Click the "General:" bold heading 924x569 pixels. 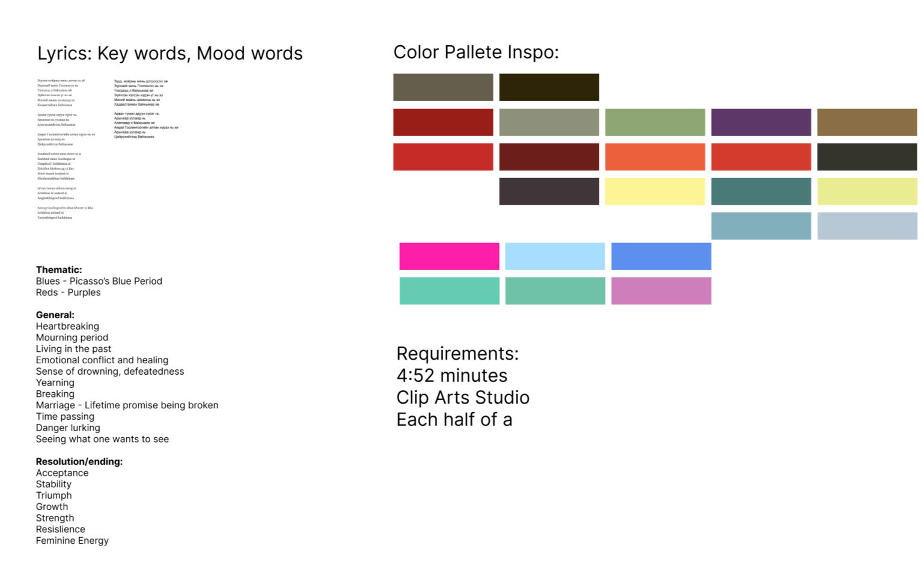(x=55, y=315)
